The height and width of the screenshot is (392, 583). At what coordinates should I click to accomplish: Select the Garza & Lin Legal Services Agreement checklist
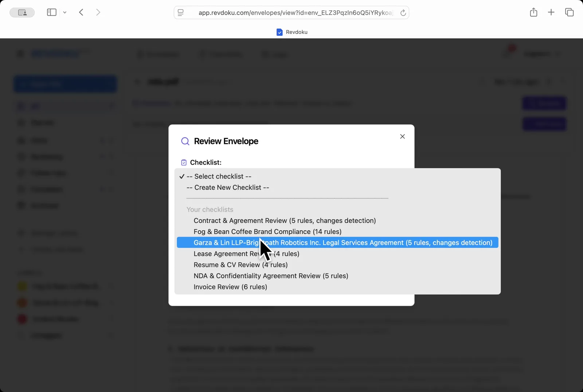(343, 243)
